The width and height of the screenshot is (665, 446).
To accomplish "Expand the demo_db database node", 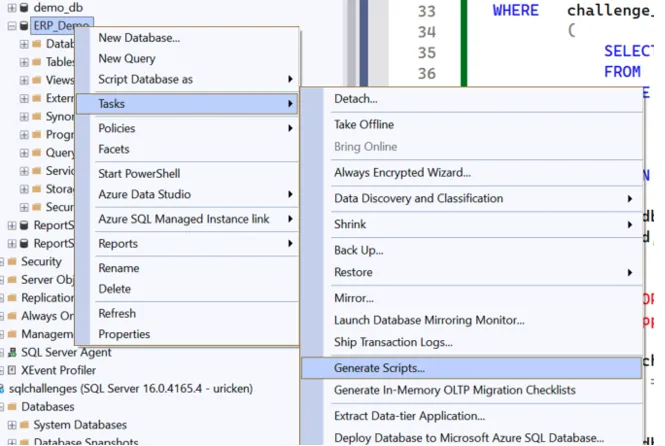I will 11,8.
